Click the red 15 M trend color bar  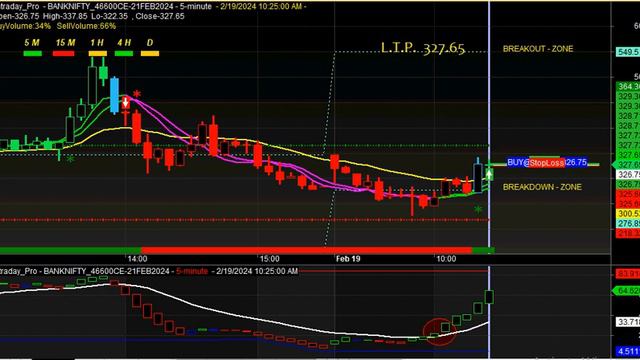click(64, 53)
